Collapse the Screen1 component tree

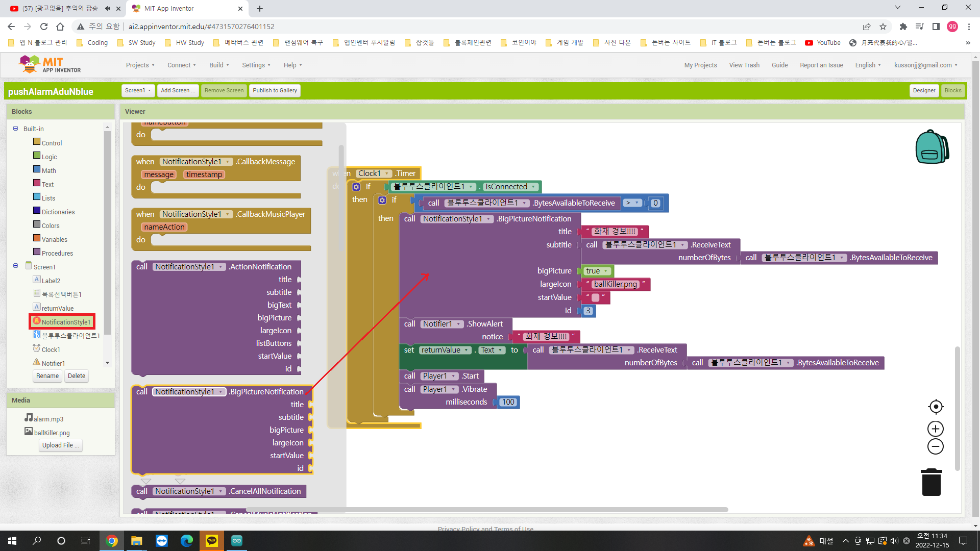coord(15,266)
